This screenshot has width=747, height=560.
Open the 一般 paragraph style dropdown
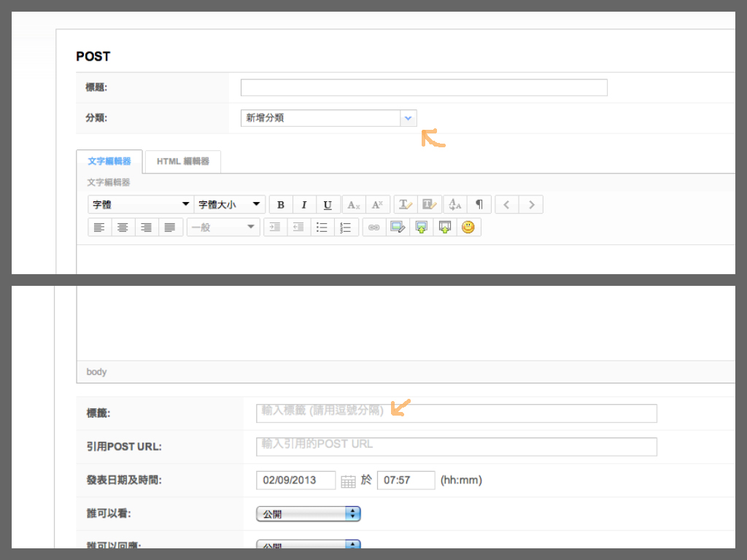tap(223, 227)
